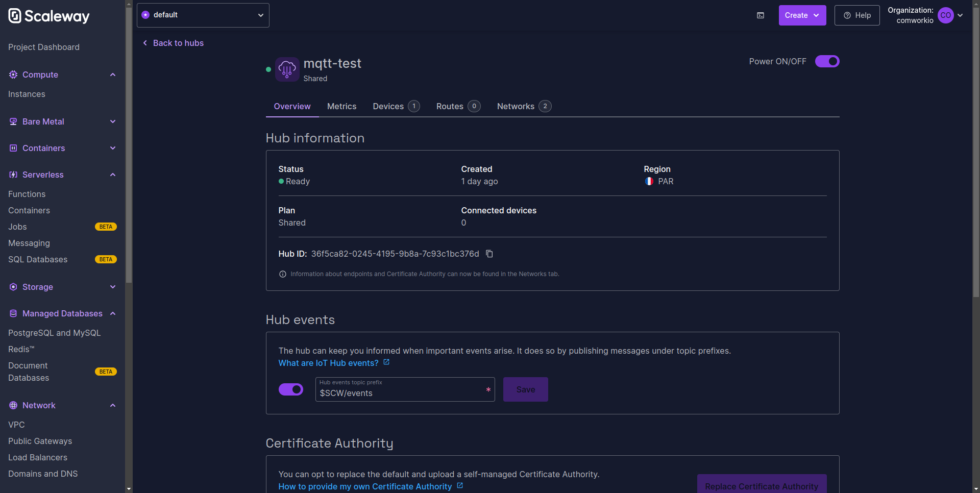The image size is (980, 493).
Task: Click the back arrow beside Back to hubs
Action: 145,43
